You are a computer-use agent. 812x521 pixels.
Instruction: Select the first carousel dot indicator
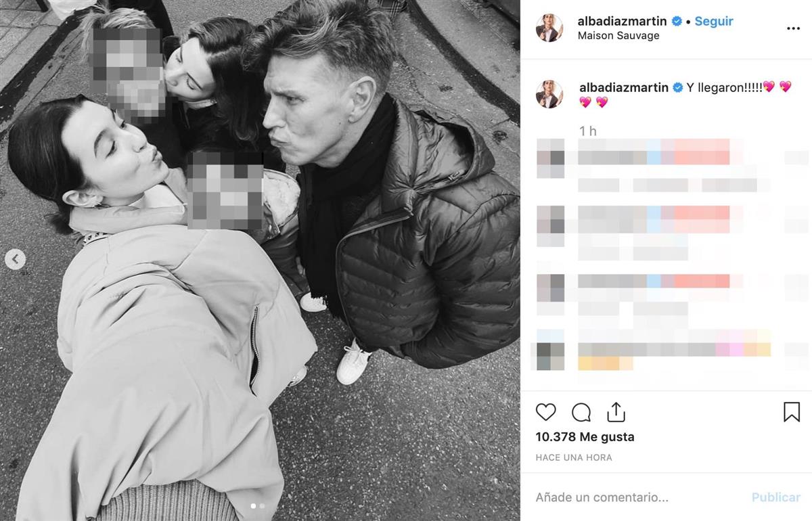click(254, 505)
